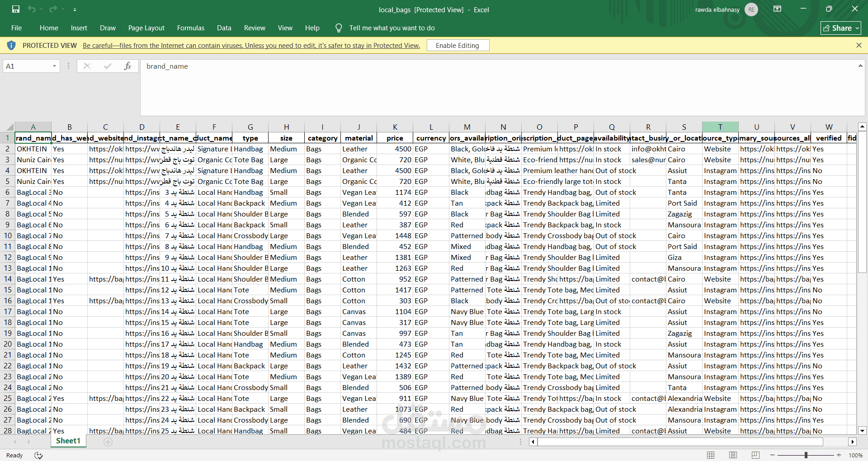Open Customize Quick Access Toolbar dropdown
Viewport: 868px width, 461px height.
pyautogui.click(x=75, y=9)
